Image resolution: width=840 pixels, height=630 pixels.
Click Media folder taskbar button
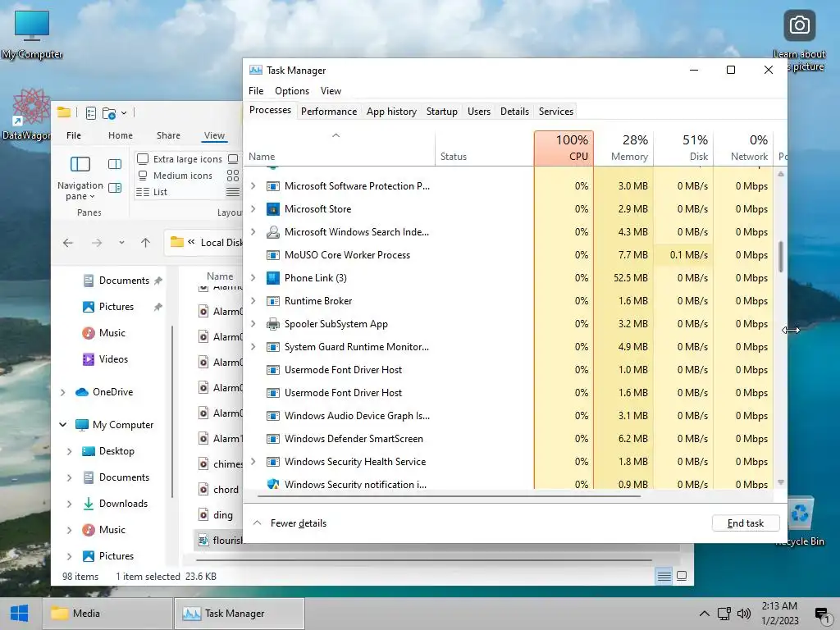click(x=107, y=614)
